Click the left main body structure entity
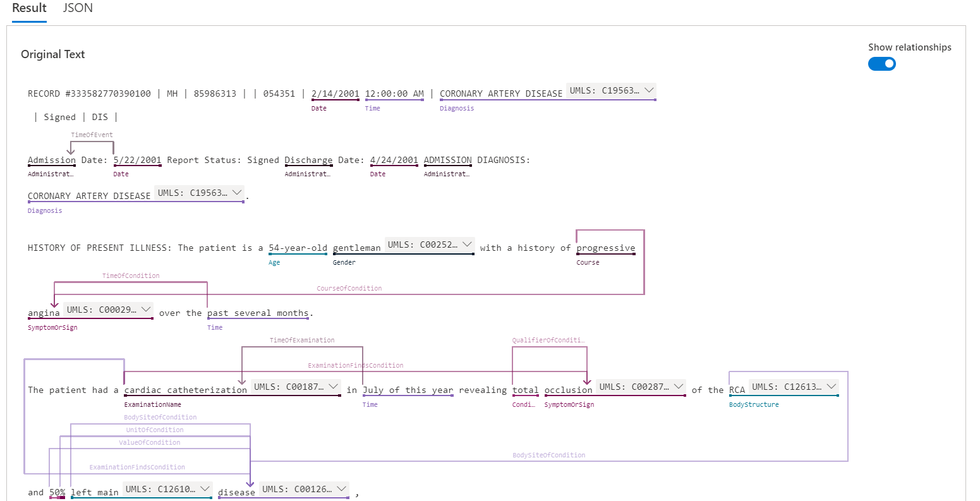980x501 pixels. pyautogui.click(x=95, y=493)
